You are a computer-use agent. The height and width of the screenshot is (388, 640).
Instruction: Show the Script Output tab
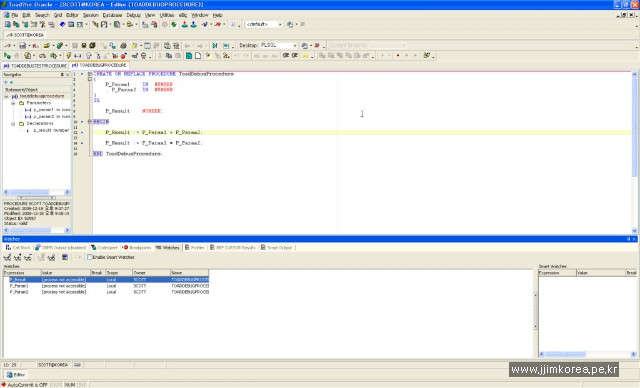click(276, 248)
